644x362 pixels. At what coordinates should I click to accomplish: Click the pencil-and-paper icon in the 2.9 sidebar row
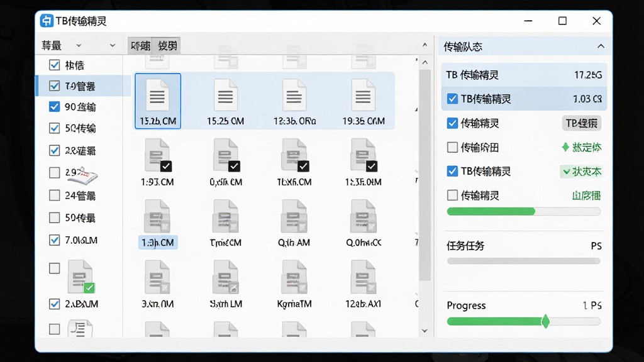(83, 175)
